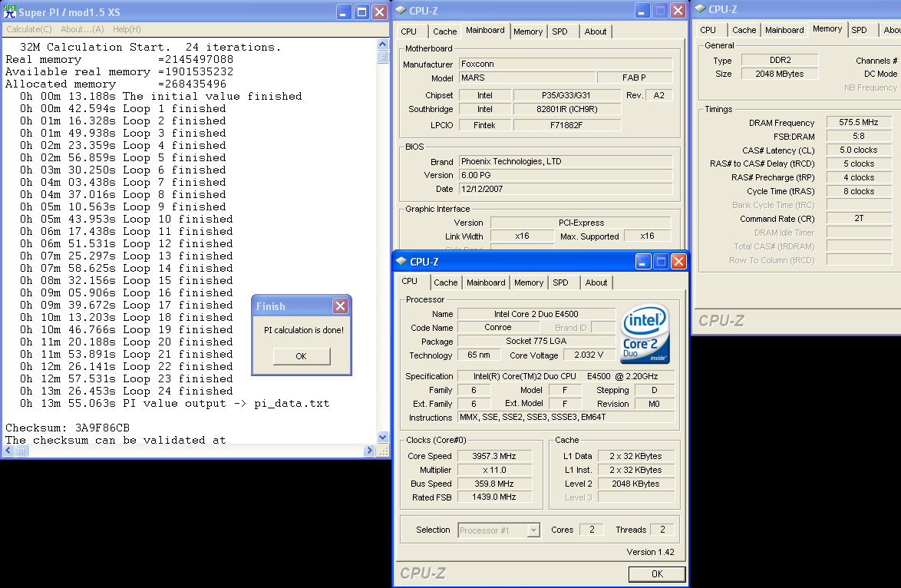Image resolution: width=901 pixels, height=588 pixels.
Task: Select SPD tab in Memory CPU-Z window
Action: pyautogui.click(x=859, y=30)
